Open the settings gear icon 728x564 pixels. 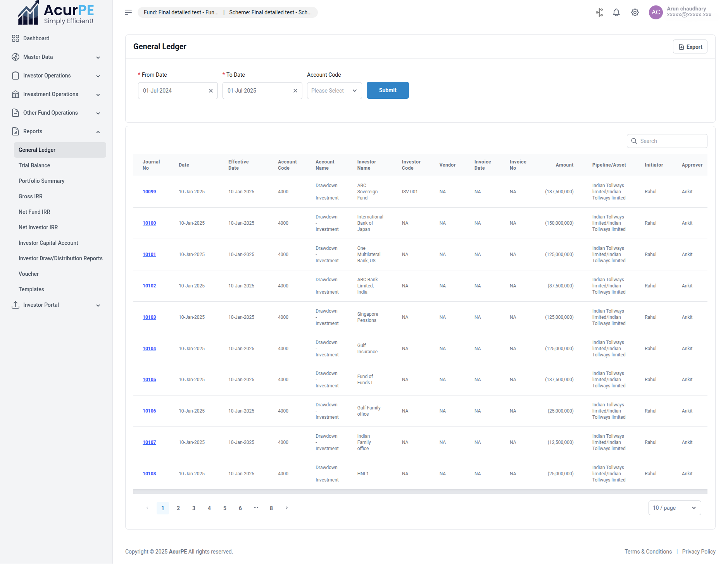click(635, 12)
